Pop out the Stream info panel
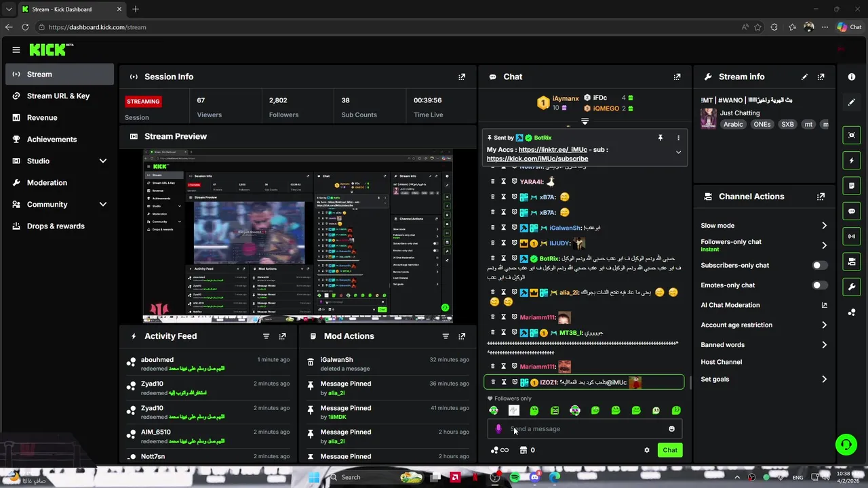The image size is (868, 488). 821,77
